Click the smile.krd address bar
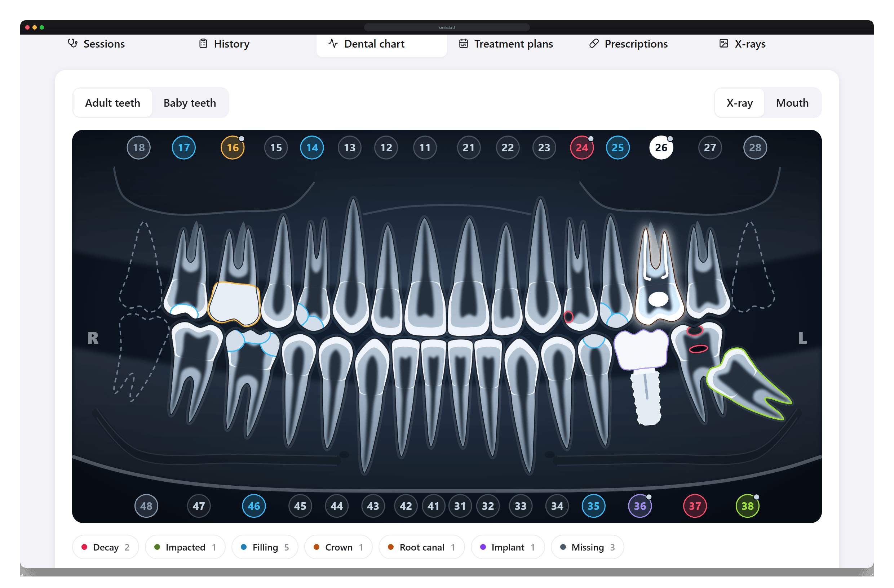This screenshot has width=894, height=588. (x=447, y=27)
